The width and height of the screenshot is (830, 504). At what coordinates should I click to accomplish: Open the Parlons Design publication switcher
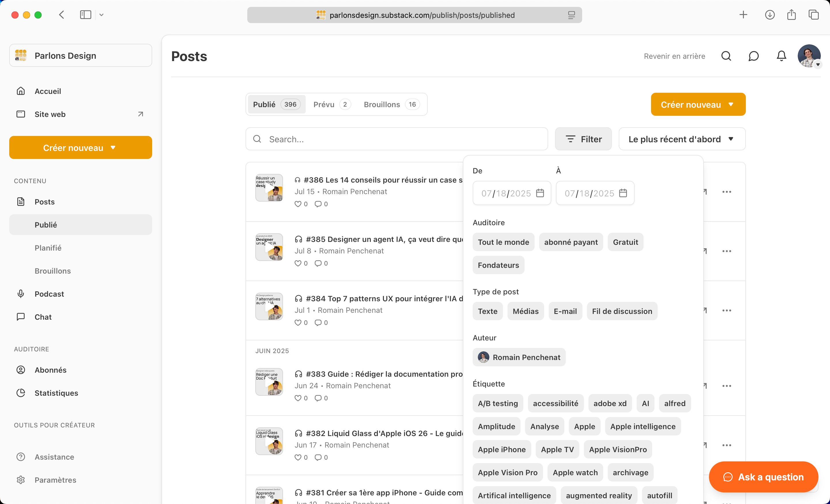coord(80,55)
